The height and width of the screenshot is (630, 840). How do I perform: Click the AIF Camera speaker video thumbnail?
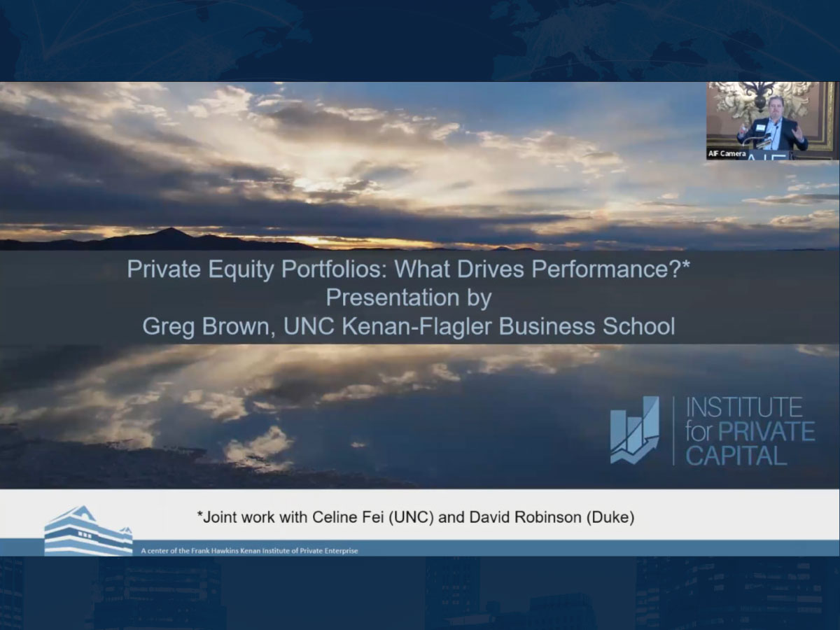[x=771, y=120]
